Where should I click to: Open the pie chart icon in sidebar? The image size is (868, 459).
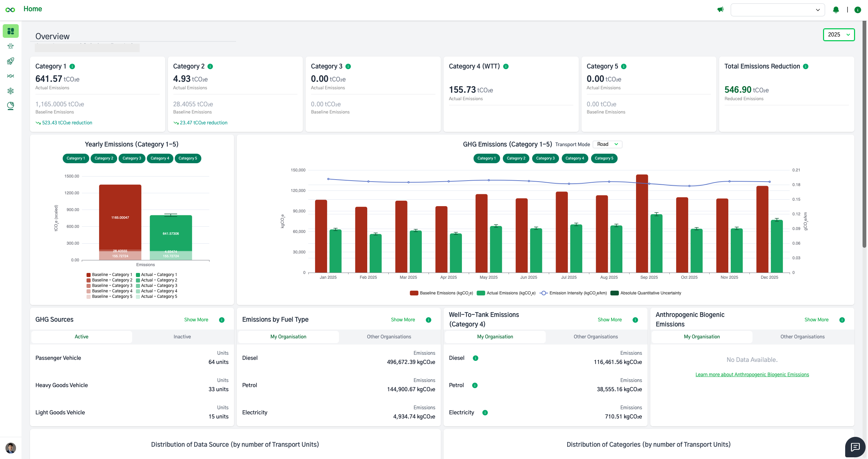(11, 106)
